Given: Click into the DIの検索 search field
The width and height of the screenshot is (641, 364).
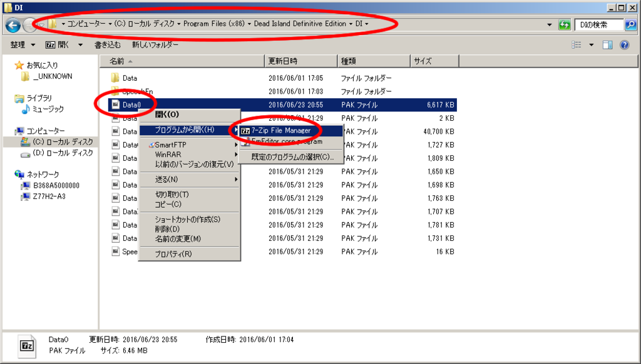Looking at the screenshot, I should click(x=600, y=25).
